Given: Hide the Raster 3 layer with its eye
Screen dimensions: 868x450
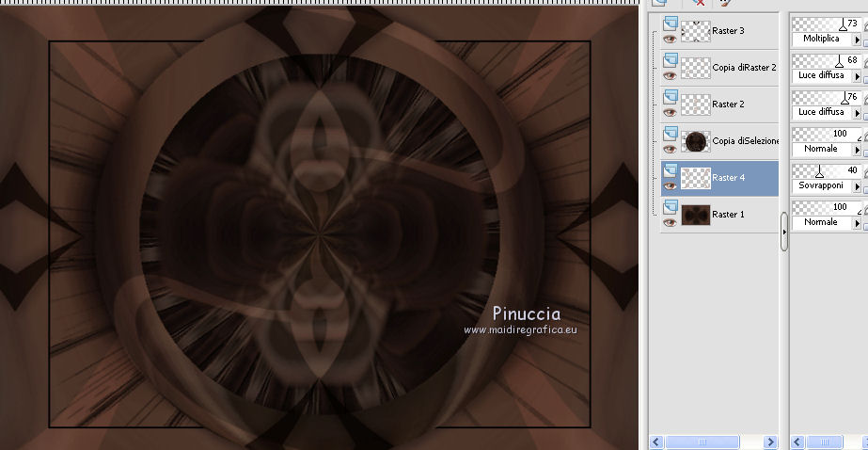Looking at the screenshot, I should click(670, 39).
